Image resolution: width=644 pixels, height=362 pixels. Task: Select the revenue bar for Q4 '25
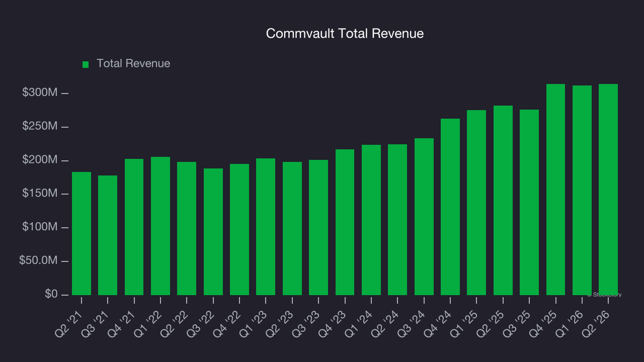[x=556, y=190]
